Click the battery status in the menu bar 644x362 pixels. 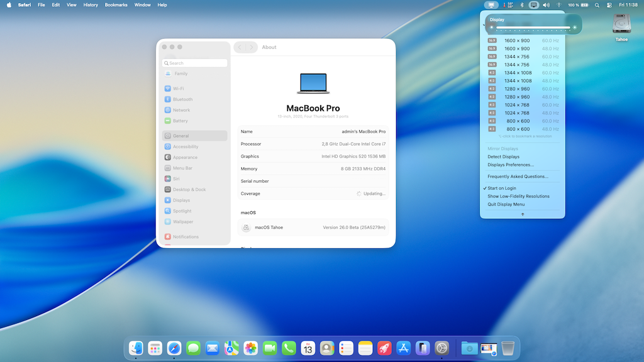click(x=579, y=5)
